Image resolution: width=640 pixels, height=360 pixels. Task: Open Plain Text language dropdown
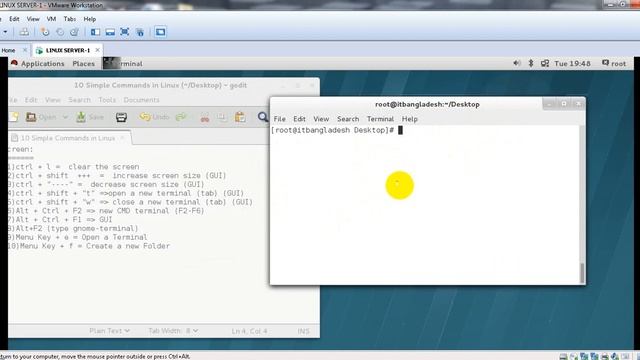point(109,331)
